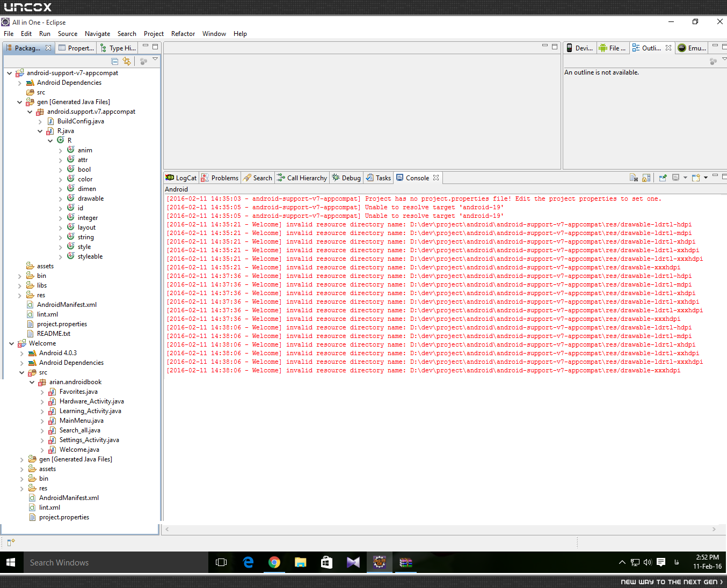Viewport: 727px width, 588px height.
Task: Close the Package Explorer tab
Action: click(48, 48)
